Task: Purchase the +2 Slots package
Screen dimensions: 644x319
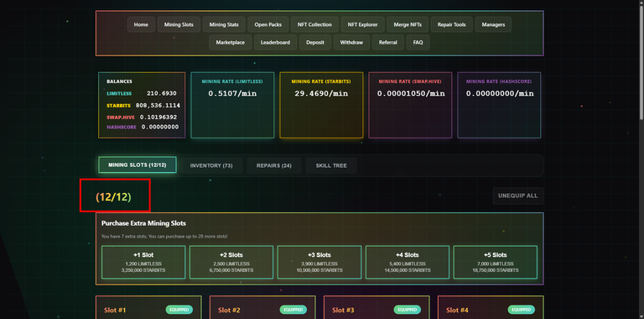Action: click(x=231, y=262)
